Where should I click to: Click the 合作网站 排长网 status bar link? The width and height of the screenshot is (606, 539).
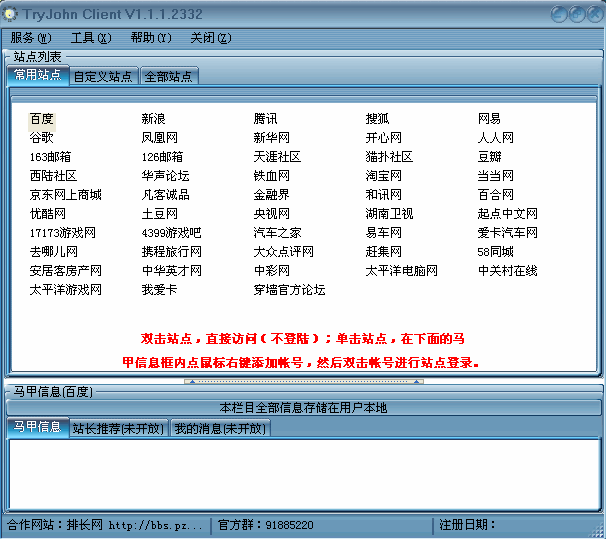click(105, 525)
